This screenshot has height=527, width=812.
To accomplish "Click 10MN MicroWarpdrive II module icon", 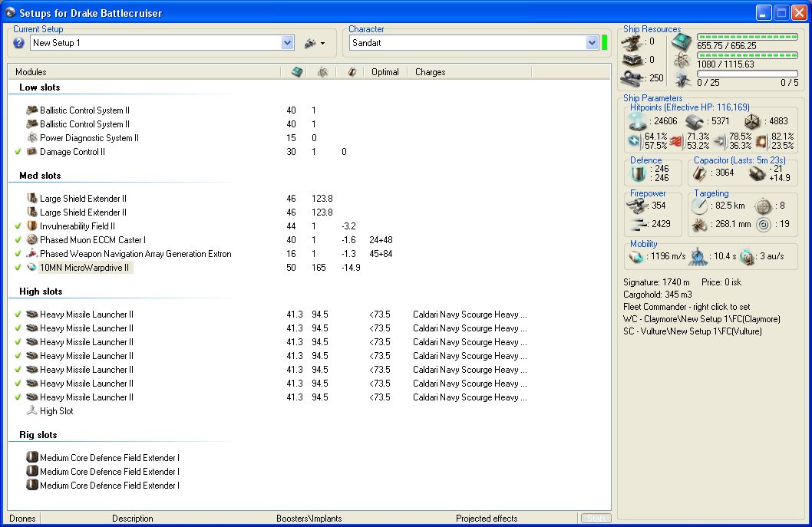I will point(32,267).
